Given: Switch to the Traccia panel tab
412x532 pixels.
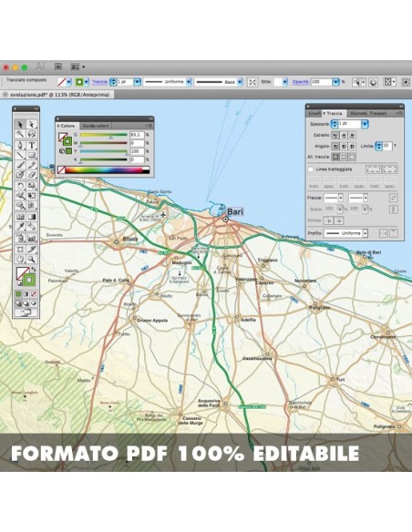Looking at the screenshot, I should [333, 113].
